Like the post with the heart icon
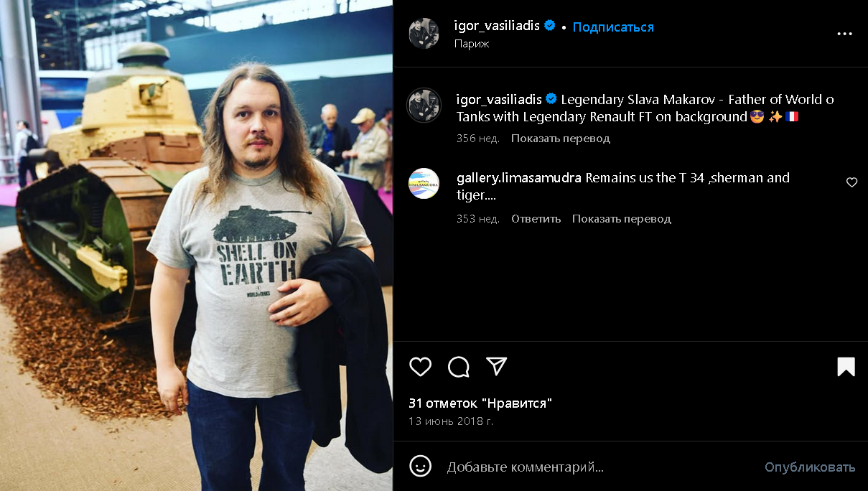 click(420, 367)
